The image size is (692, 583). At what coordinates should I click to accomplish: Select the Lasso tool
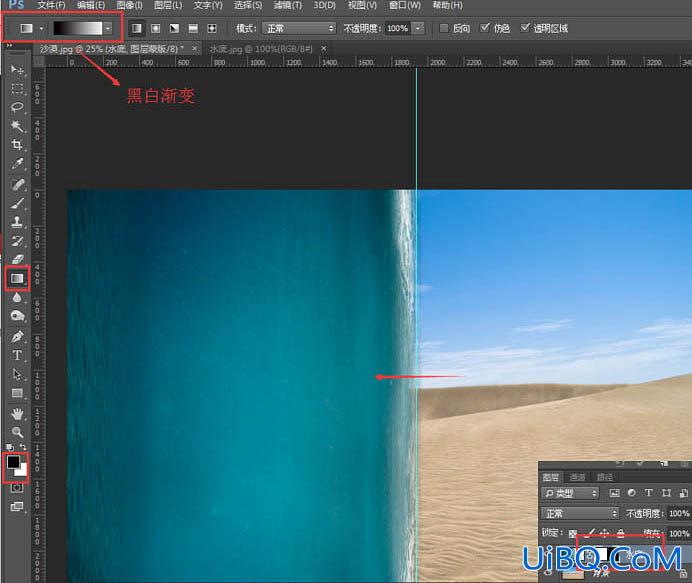[x=17, y=107]
